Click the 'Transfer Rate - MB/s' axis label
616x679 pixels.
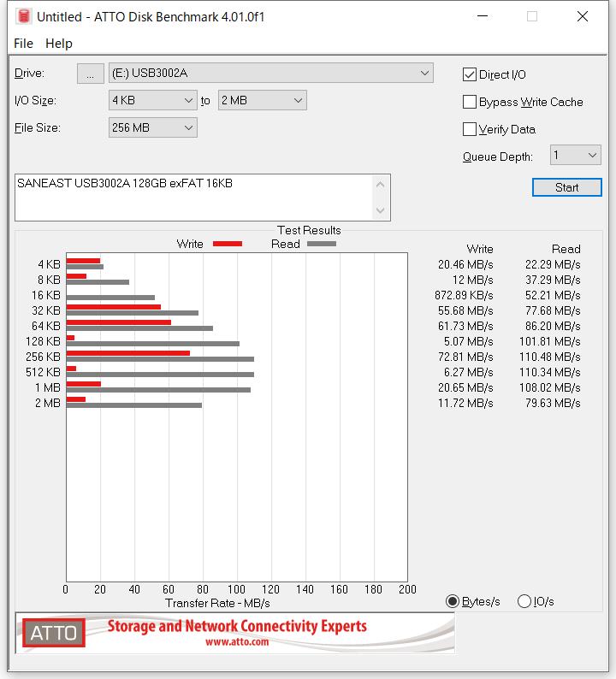click(x=217, y=603)
